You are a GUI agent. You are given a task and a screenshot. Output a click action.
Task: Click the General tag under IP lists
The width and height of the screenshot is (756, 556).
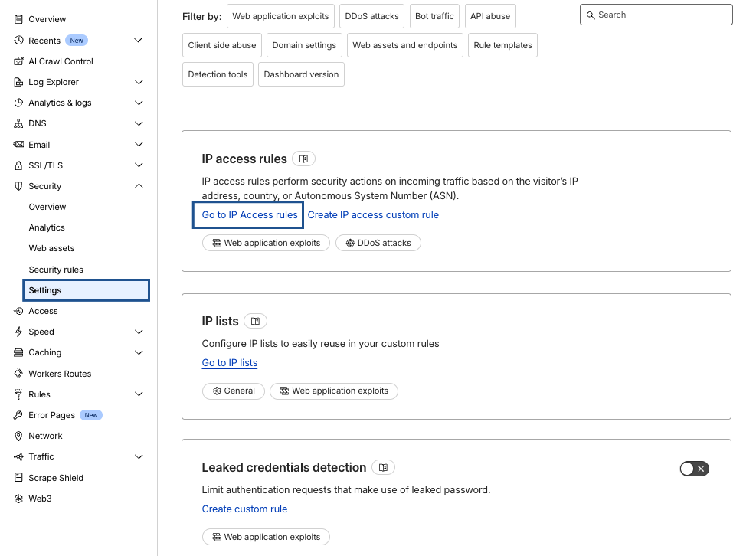234,391
